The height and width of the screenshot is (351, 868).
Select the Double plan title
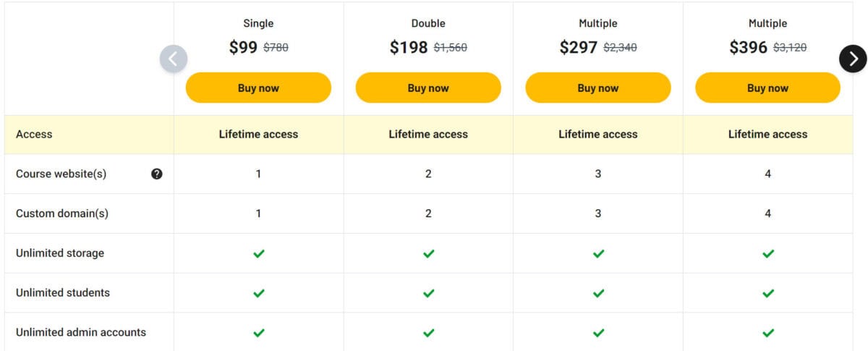point(428,24)
